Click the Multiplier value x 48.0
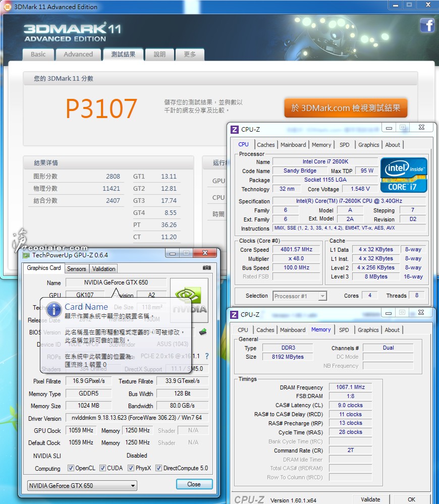 296,258
